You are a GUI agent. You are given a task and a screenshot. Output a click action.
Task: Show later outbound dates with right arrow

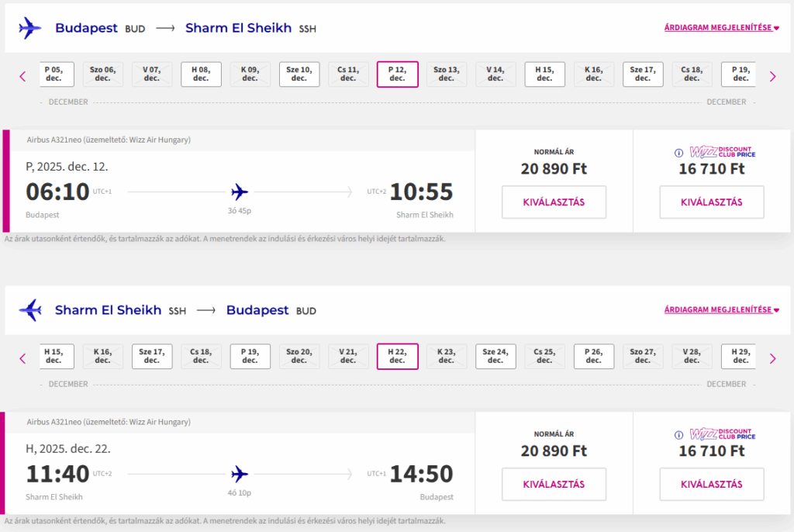coord(772,76)
